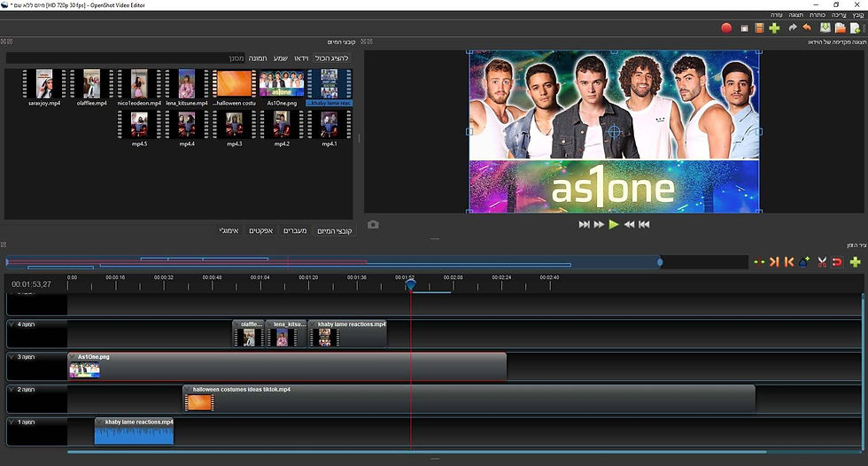The image size is (868, 466).
Task: Select khaby lame reactions audio clip on track 1
Action: tap(134, 431)
